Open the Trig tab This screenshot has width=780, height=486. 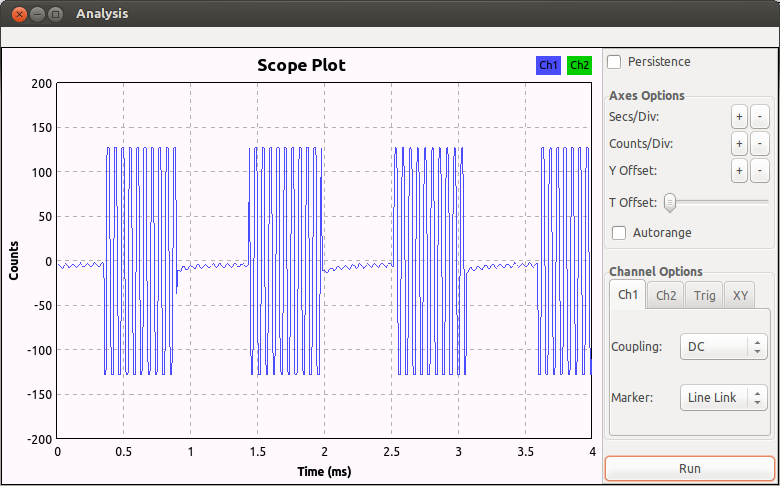[x=704, y=295]
